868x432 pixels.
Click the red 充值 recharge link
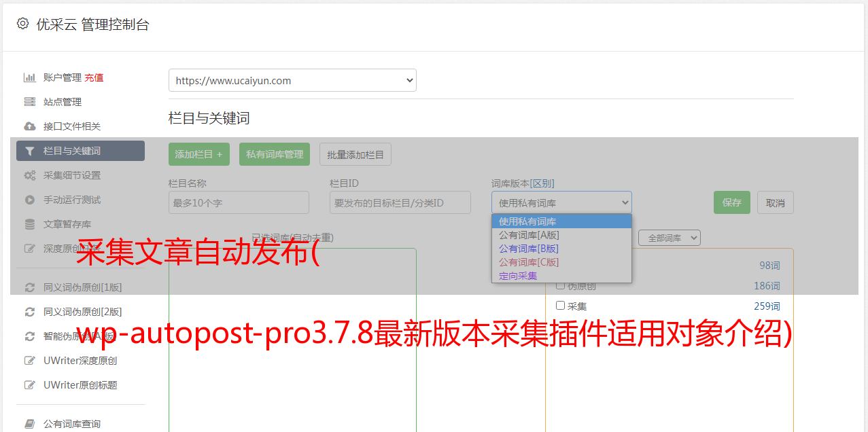(x=94, y=77)
